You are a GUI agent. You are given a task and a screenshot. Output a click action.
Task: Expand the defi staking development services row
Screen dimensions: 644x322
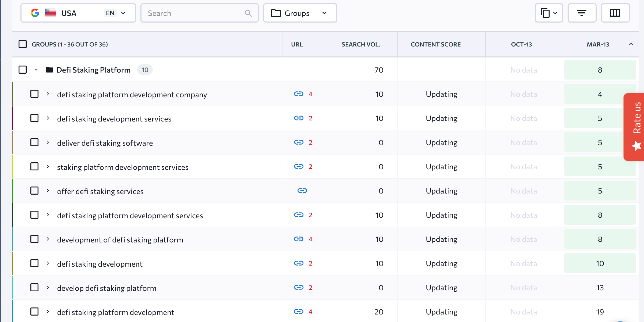(48, 118)
